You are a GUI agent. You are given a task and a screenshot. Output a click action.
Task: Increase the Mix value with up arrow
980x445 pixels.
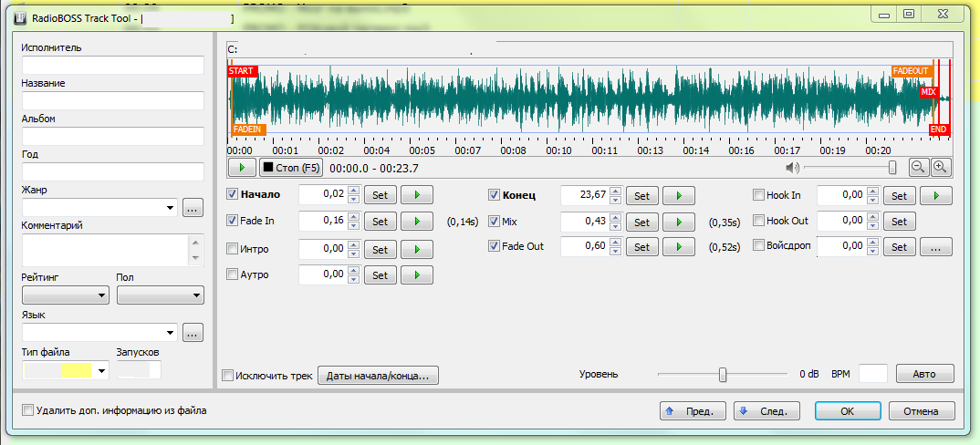(615, 218)
